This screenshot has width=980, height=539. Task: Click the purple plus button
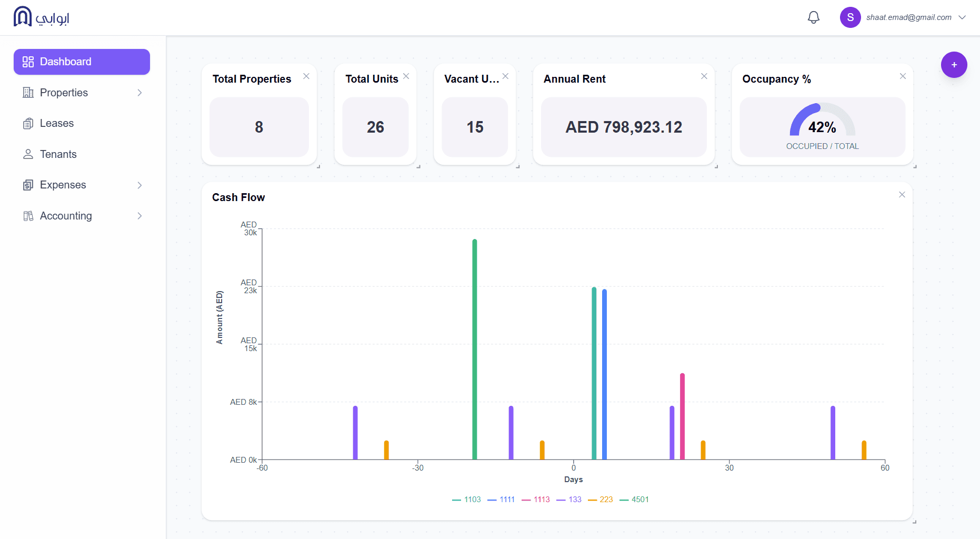954,65
